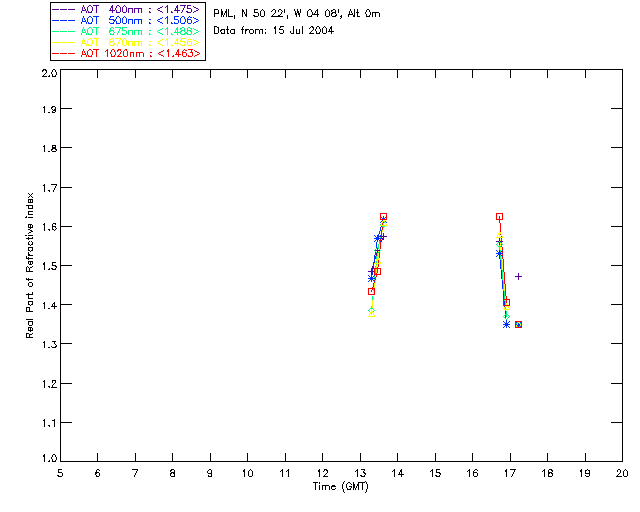Click x-axis time label '11'
The image size is (640, 512).
[x=285, y=473]
